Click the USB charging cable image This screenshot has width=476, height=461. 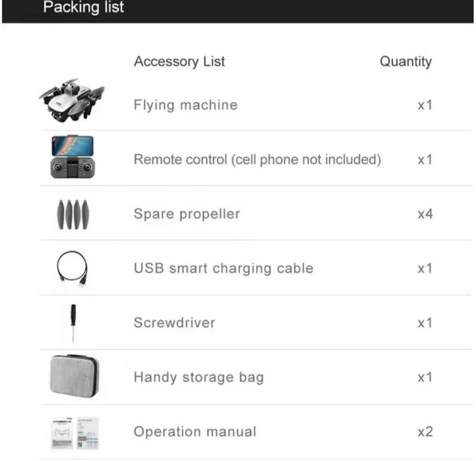point(73,269)
